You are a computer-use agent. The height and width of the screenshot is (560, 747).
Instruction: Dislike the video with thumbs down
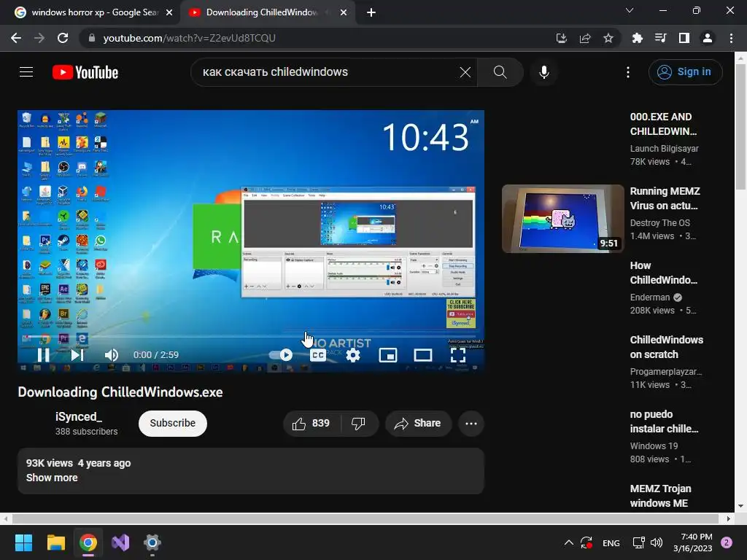[358, 424]
